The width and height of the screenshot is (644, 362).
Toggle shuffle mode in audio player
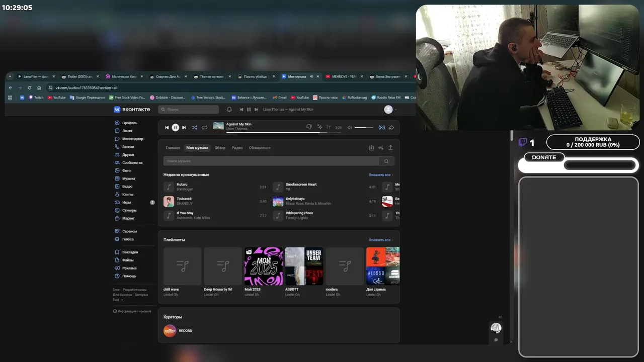coord(195,128)
